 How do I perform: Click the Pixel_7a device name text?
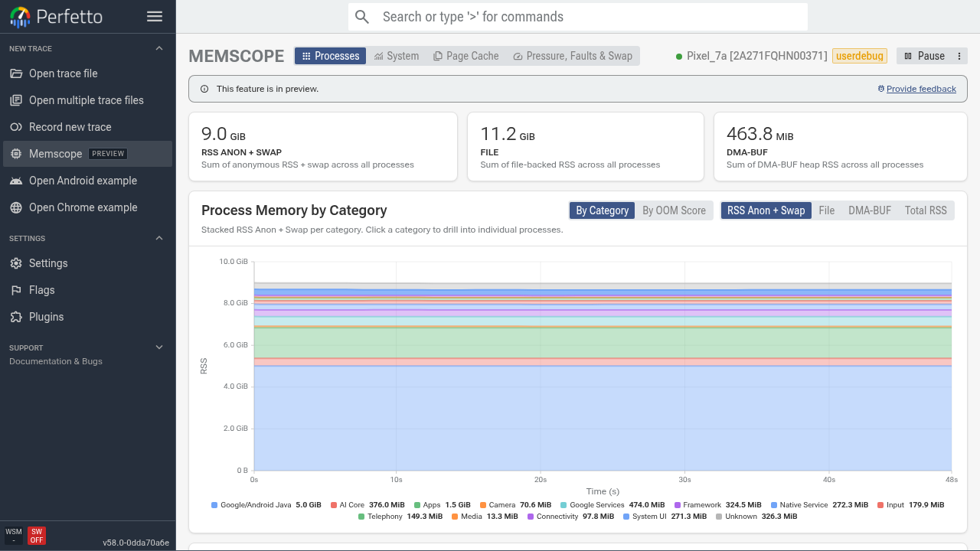(757, 56)
